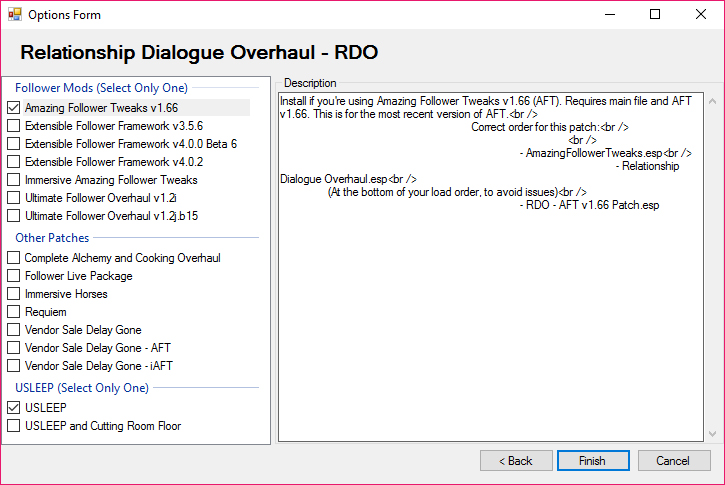
Task: Uncheck the USLEEP-only checkbox
Action: [x=14, y=407]
